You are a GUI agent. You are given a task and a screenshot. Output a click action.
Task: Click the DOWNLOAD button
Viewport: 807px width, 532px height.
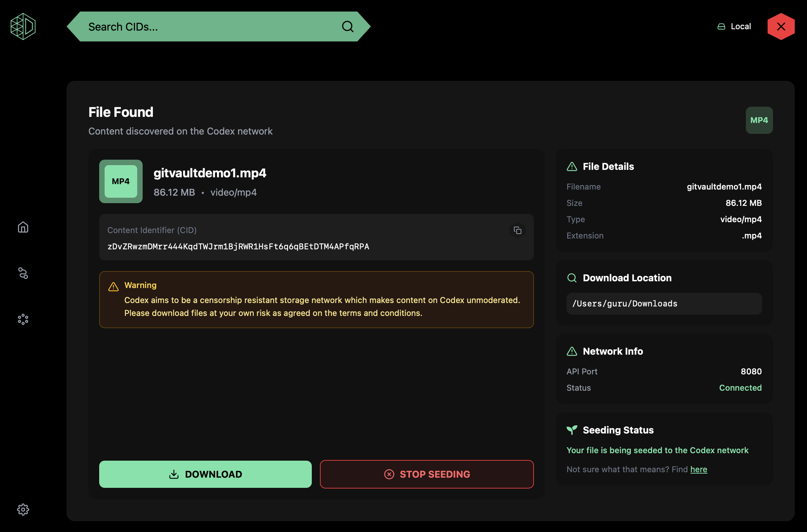coord(205,474)
